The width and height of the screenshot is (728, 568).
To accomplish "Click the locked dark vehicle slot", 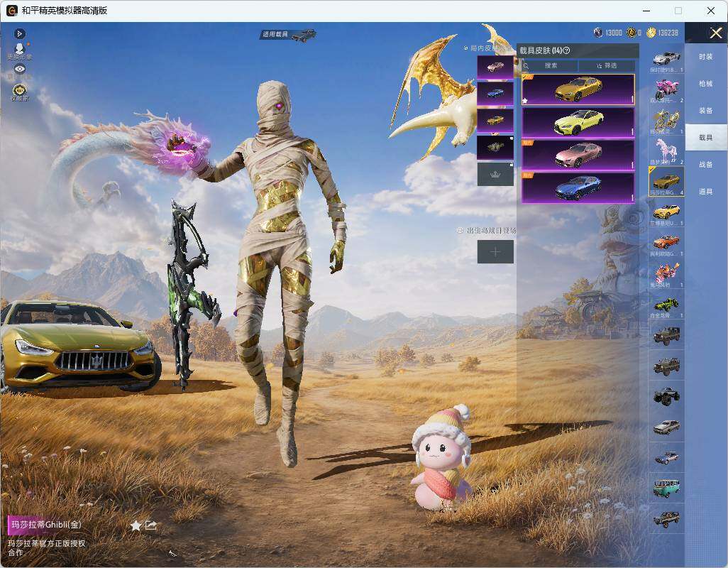I will pyautogui.click(x=495, y=147).
